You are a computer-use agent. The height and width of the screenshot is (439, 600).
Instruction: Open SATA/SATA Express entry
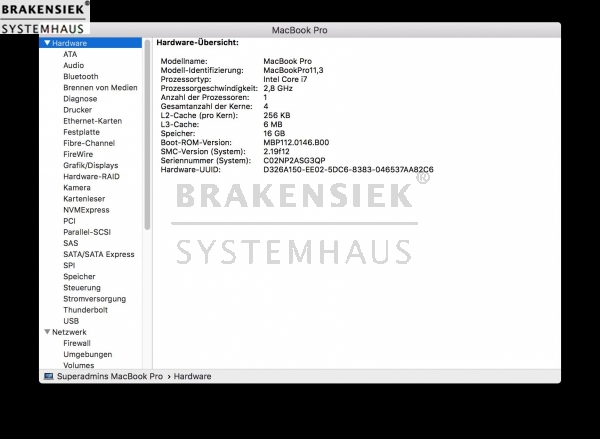pos(99,254)
